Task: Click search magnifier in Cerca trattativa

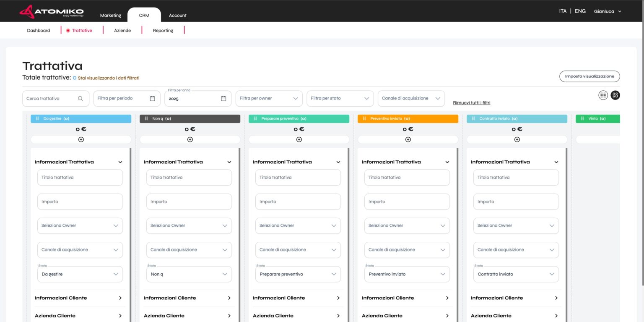Action: coord(80,99)
